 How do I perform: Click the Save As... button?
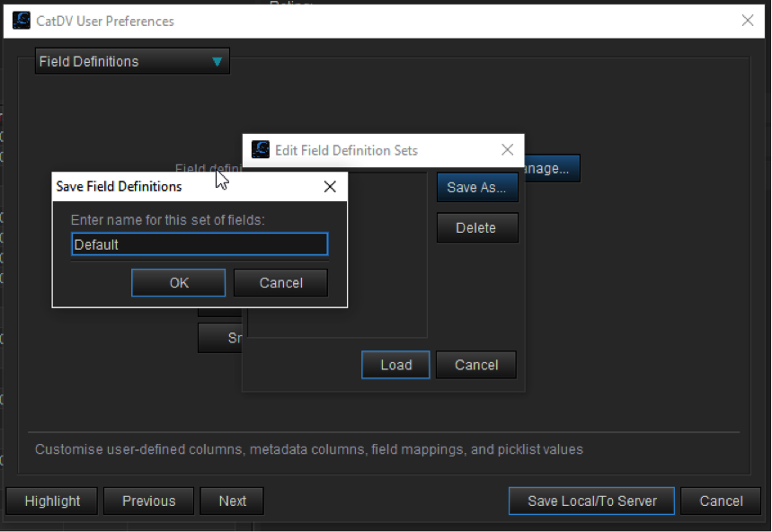click(477, 187)
